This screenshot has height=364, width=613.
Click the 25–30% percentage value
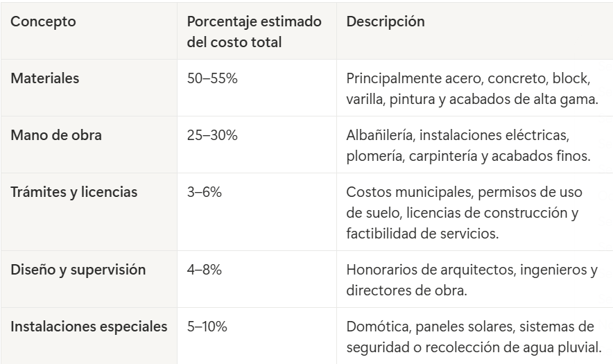tap(212, 135)
